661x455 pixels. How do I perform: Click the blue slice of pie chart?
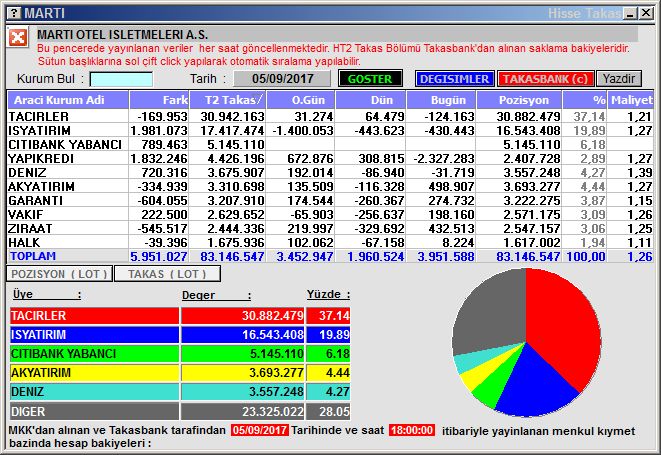coord(533,384)
